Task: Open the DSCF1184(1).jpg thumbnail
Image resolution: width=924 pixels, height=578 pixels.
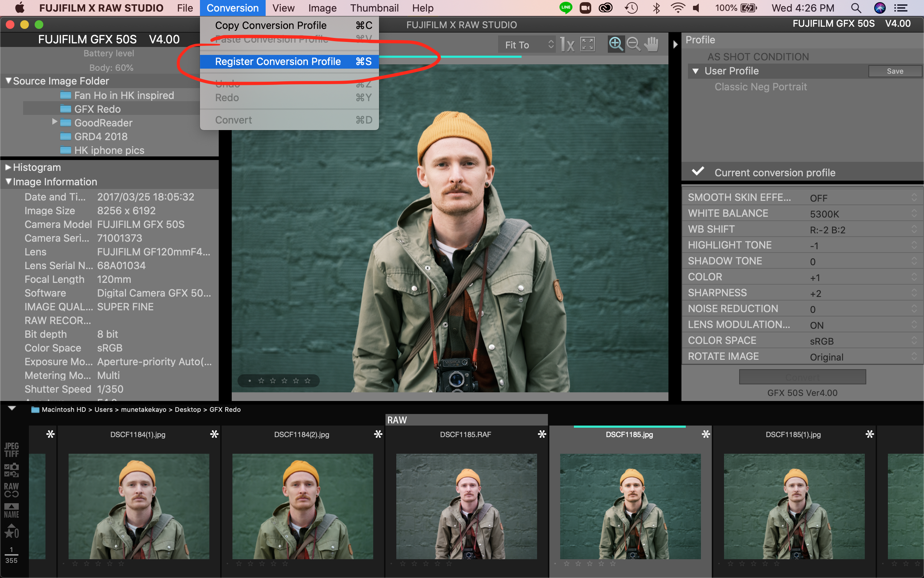Action: (x=139, y=506)
